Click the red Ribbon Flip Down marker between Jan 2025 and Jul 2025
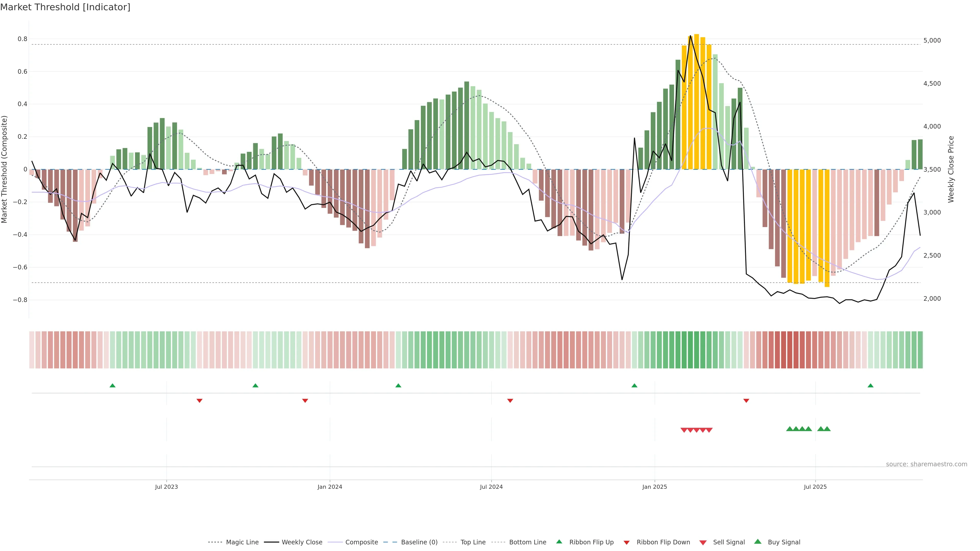 coord(746,400)
